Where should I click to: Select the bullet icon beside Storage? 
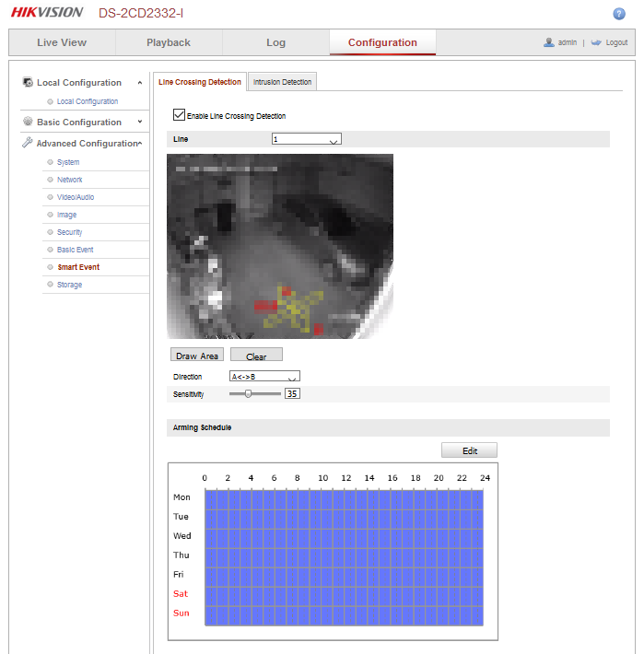pyautogui.click(x=50, y=285)
